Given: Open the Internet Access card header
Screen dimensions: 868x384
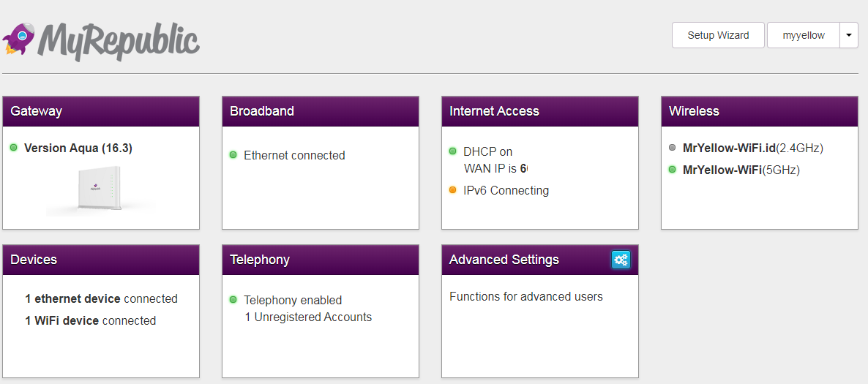Looking at the screenshot, I should (540, 111).
